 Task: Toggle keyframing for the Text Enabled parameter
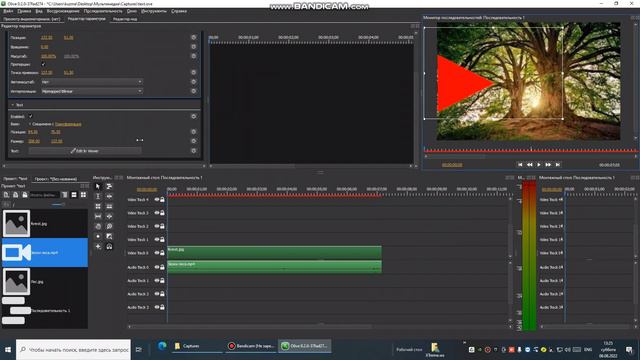(194, 116)
